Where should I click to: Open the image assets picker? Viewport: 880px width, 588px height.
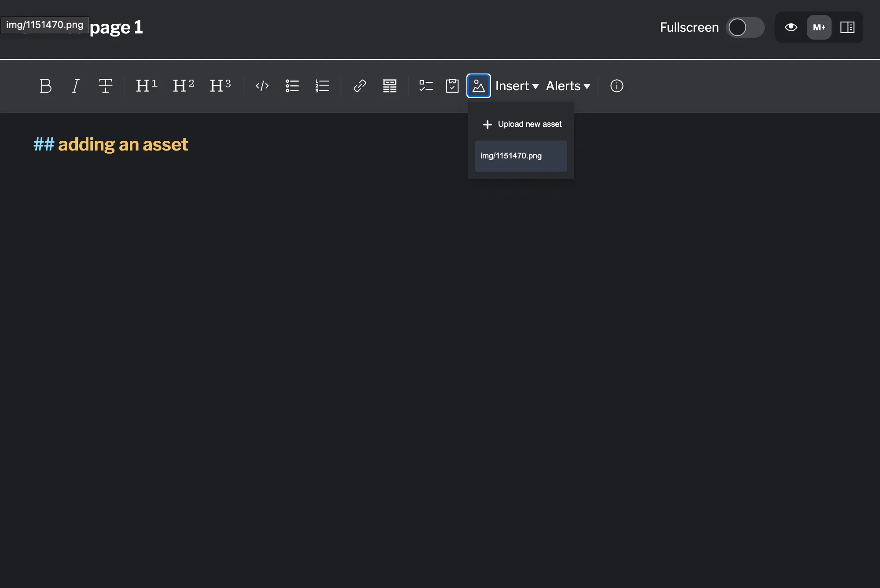point(478,86)
